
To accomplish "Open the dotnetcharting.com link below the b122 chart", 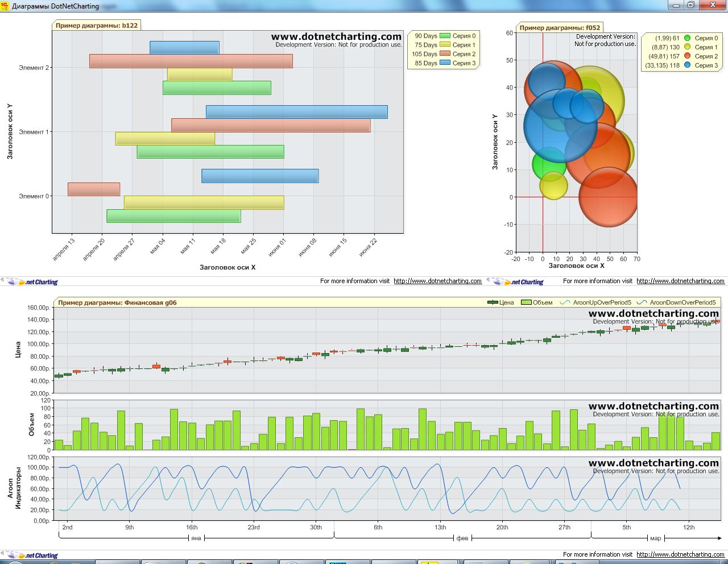I will [x=437, y=281].
